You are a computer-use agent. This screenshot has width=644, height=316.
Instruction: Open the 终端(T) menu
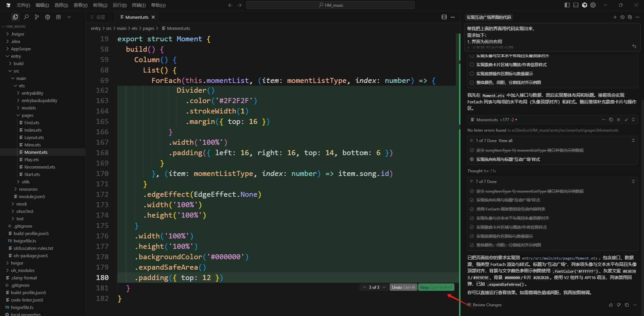point(139,5)
